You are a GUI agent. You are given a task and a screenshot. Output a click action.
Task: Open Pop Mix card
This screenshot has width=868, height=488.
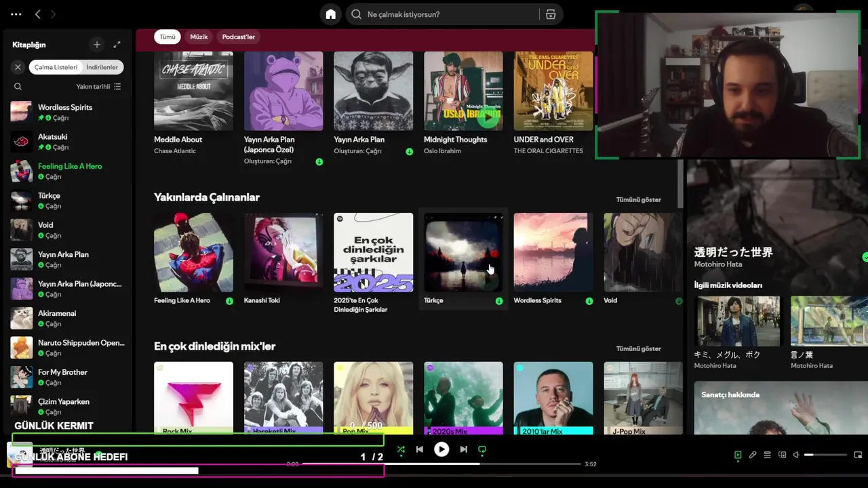coord(373,399)
